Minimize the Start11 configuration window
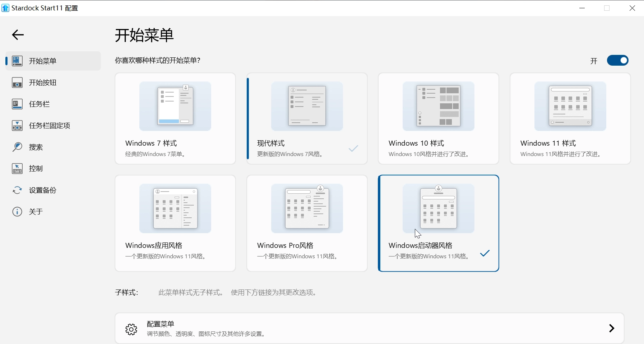Screen dimensions: 644x344 tap(582, 8)
